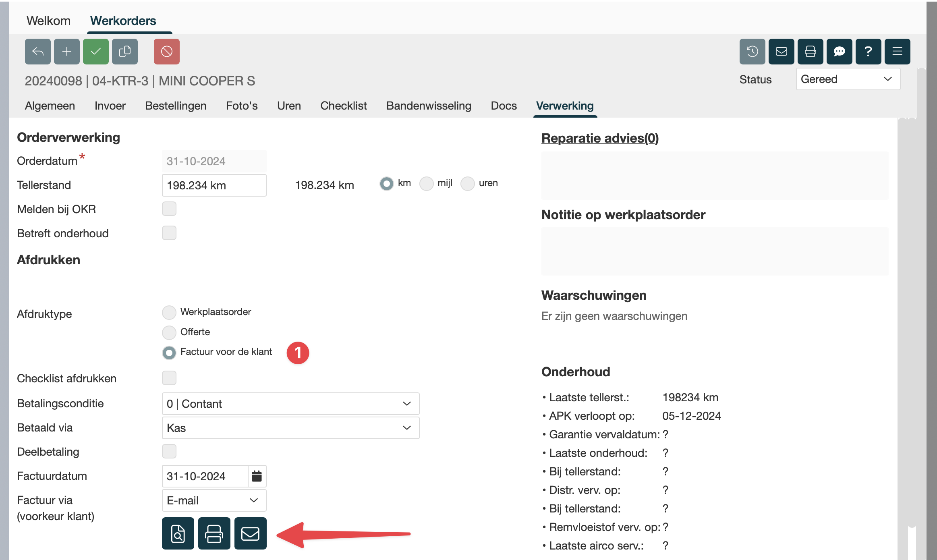The height and width of the screenshot is (560, 937).
Task: Go to the Welkom tab
Action: [48, 21]
